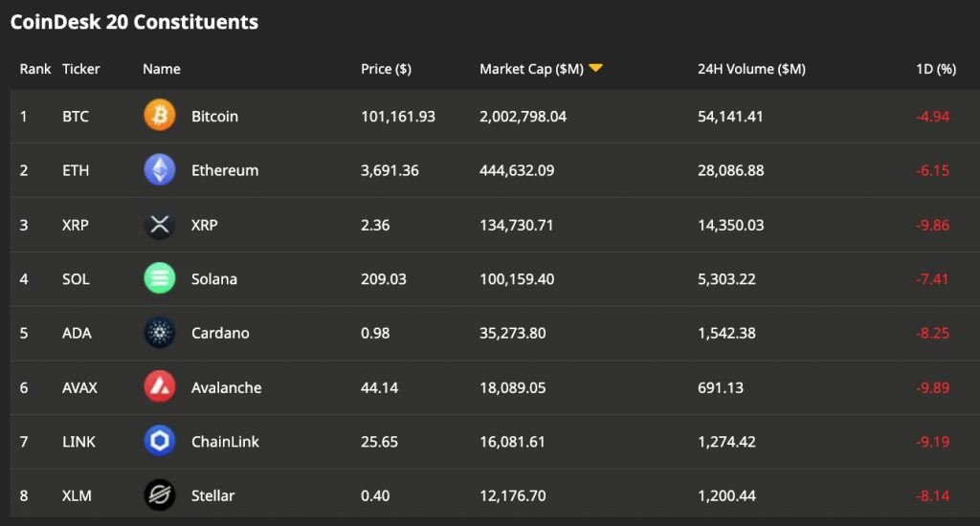Click the Ticker column header
Image resolution: width=980 pixels, height=526 pixels.
click(80, 69)
